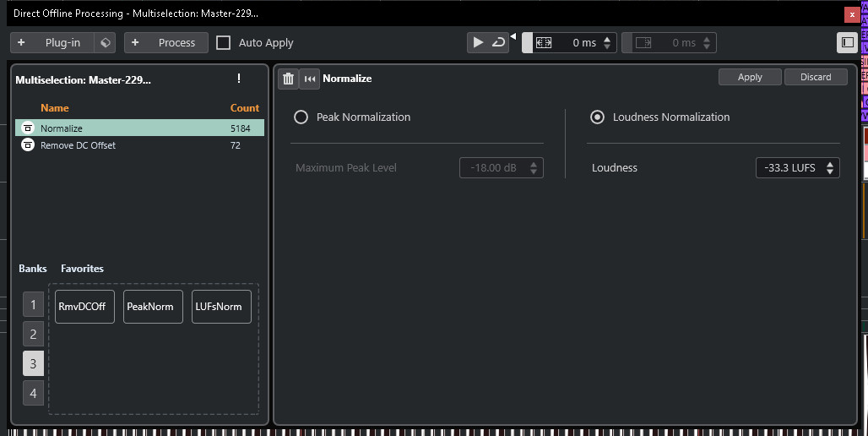Select favorites bank 4
The height and width of the screenshot is (436, 868).
pos(33,393)
